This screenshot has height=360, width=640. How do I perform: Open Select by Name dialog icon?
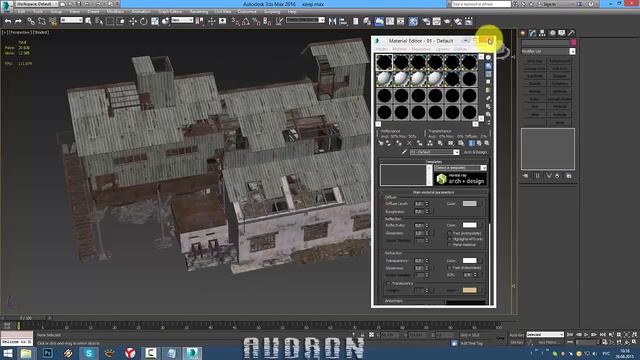click(99, 21)
